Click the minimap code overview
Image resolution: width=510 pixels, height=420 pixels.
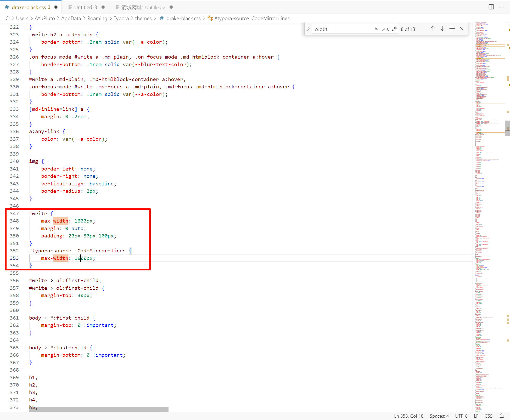point(489,217)
